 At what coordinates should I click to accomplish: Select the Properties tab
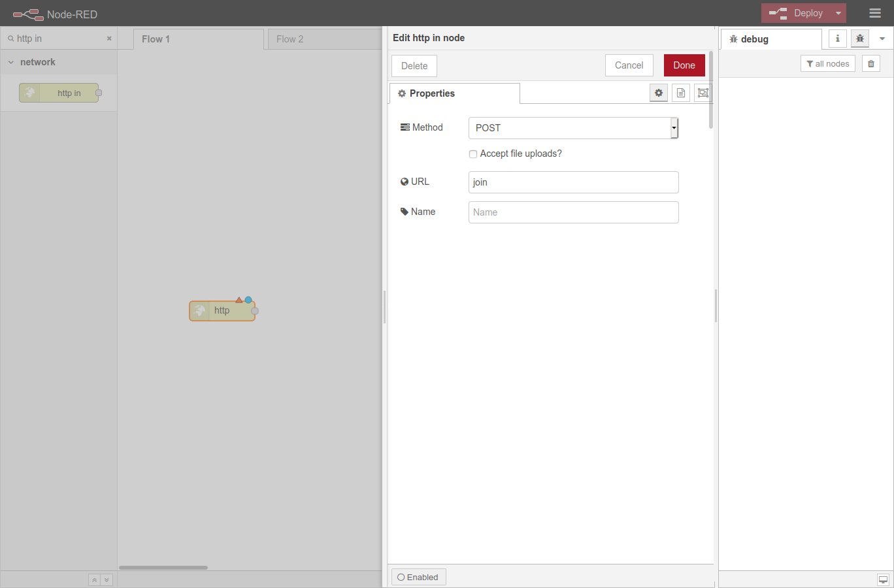[x=431, y=93]
